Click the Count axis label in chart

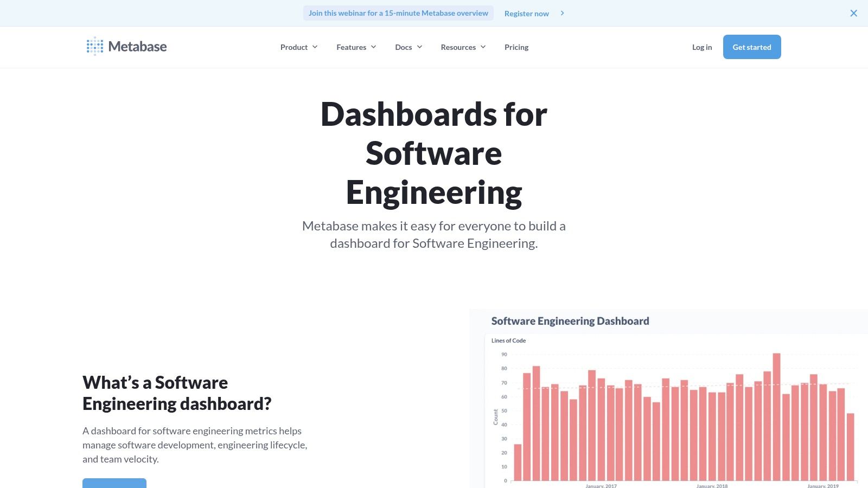click(x=495, y=417)
